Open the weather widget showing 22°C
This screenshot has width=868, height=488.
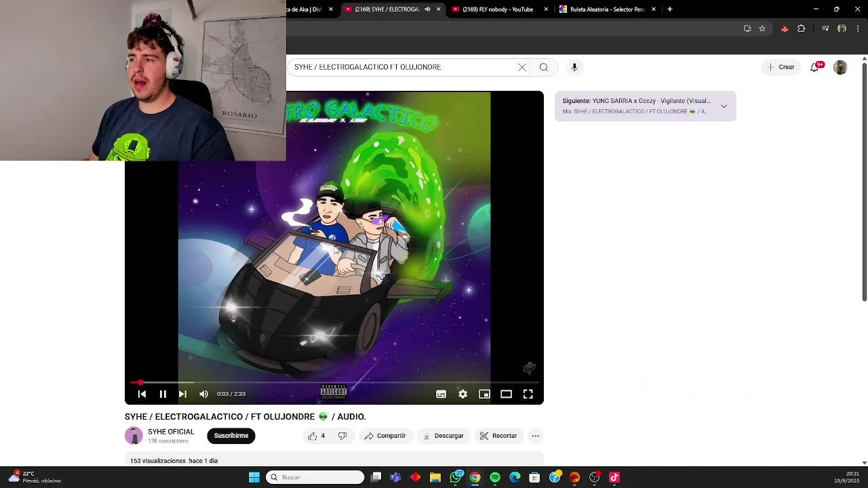35,477
